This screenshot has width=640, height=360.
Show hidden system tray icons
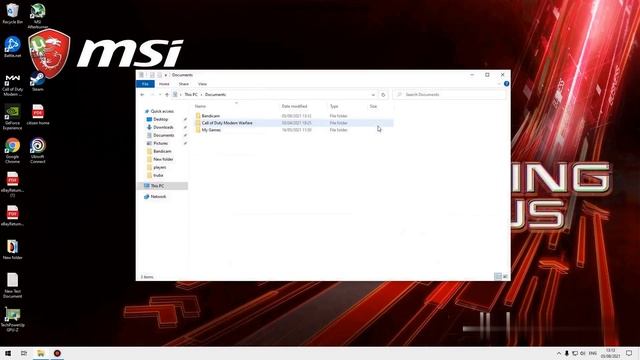(558, 353)
